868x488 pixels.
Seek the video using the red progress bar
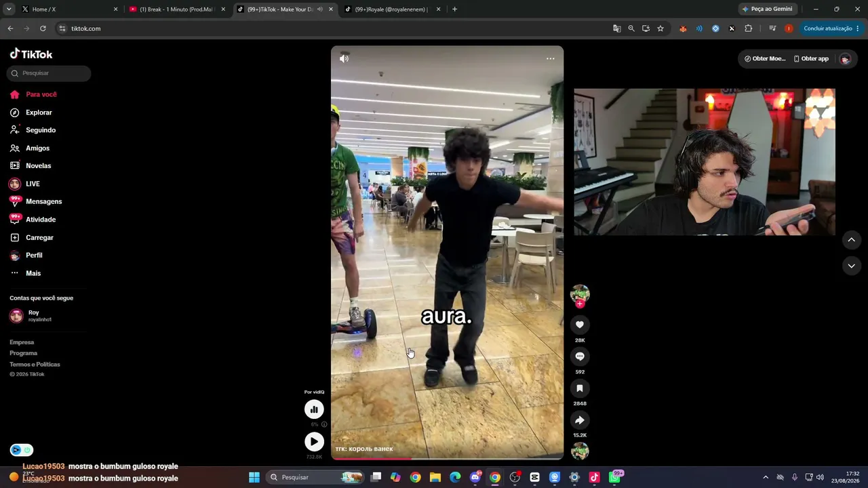(447, 459)
